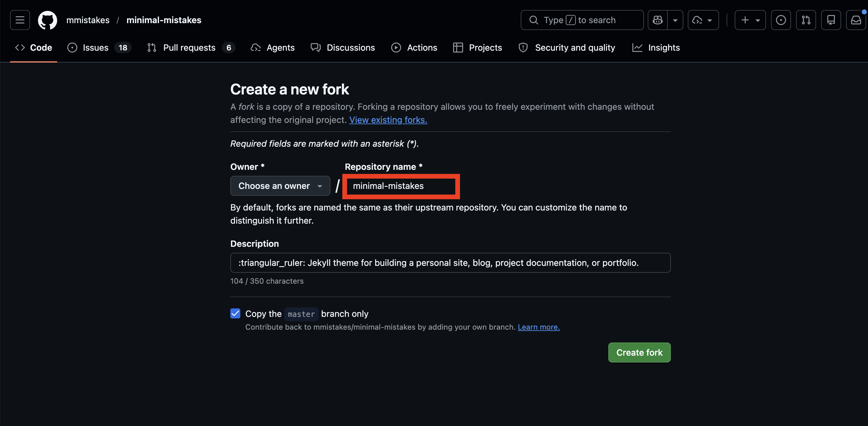
Task: Open the pull requests icon in header
Action: (806, 20)
